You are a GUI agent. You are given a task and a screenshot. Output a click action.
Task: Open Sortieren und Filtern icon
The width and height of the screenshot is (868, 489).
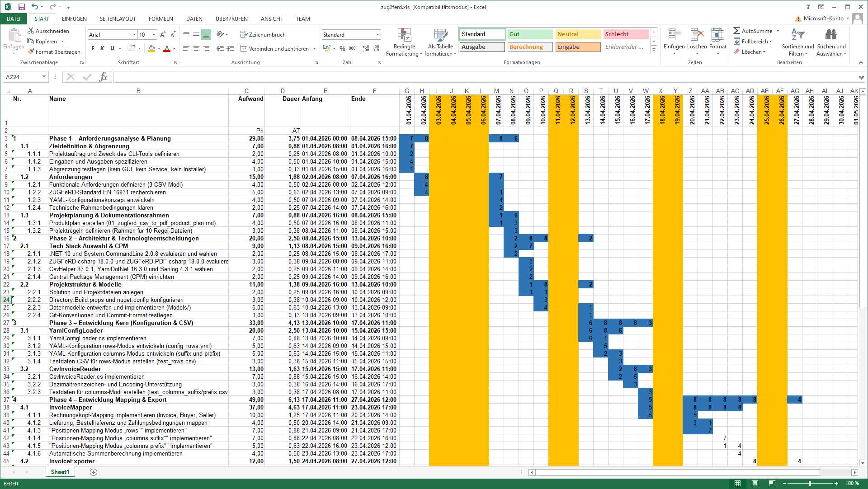[x=798, y=34]
